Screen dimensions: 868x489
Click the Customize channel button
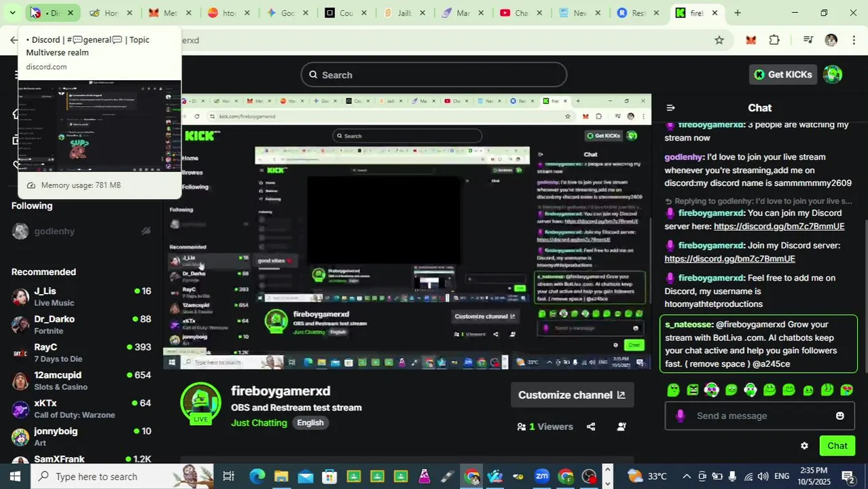click(572, 395)
